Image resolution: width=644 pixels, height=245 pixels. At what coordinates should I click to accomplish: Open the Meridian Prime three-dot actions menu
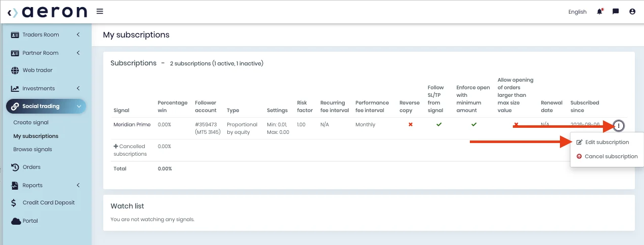(x=619, y=125)
